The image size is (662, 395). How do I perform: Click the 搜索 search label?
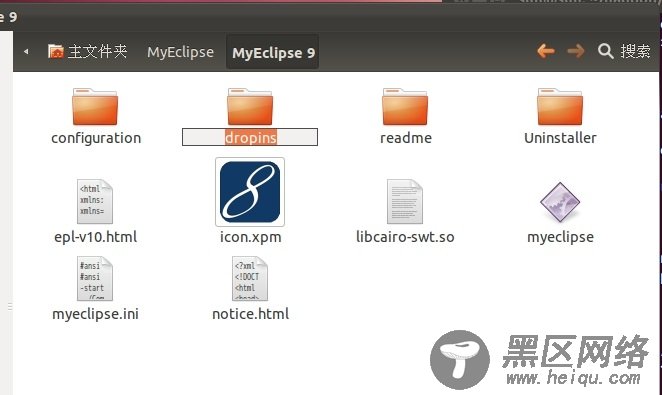[x=635, y=51]
